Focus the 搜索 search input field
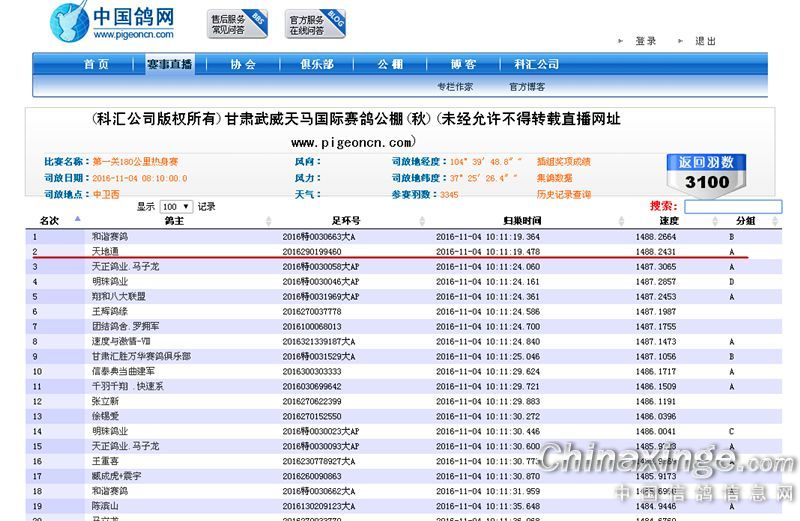This screenshot has height=521, width=800. 747,206
